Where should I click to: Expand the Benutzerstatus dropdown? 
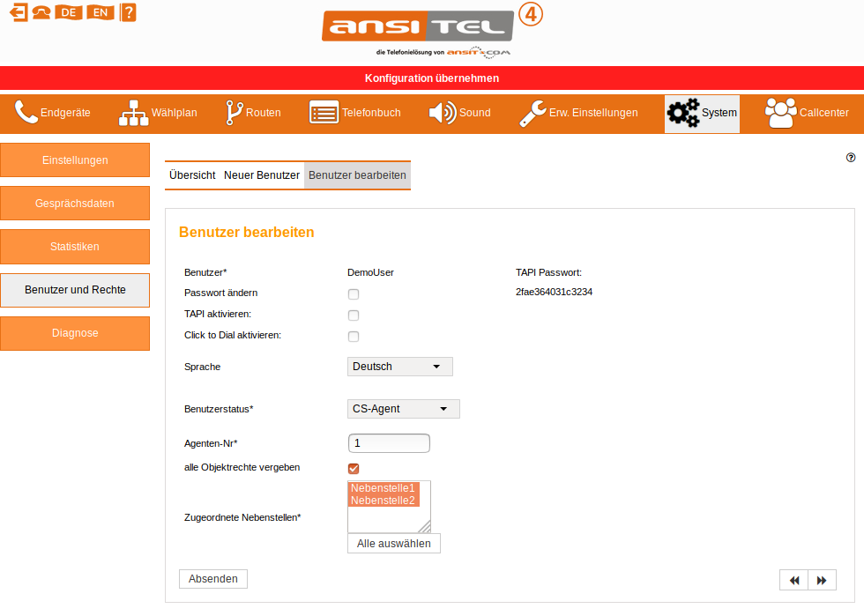404,409
